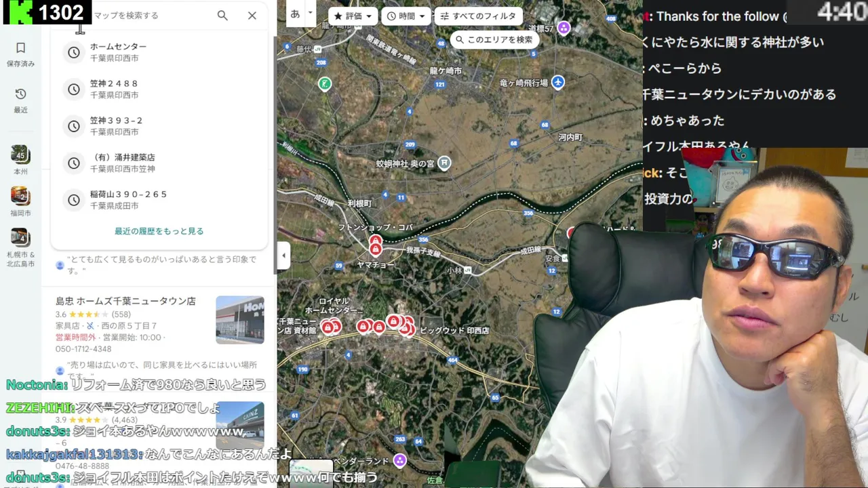Click the map layers thumbnail at bottom

click(x=311, y=474)
